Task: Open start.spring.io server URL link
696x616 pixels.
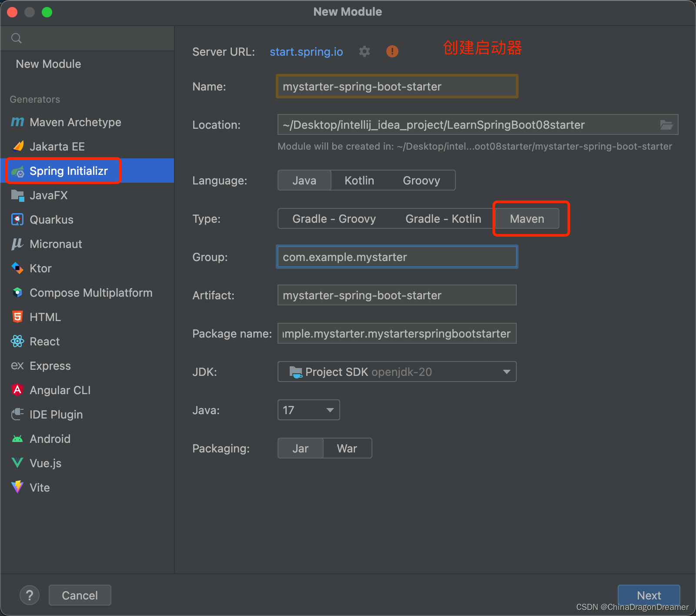Action: (x=306, y=52)
